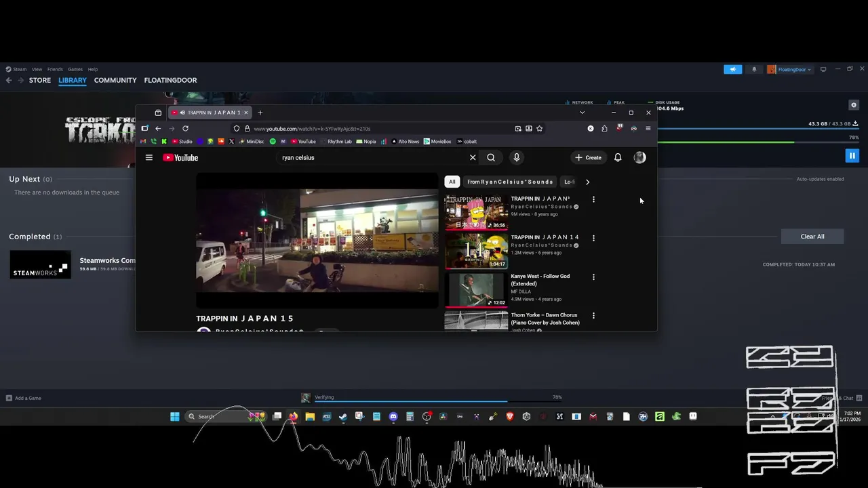Open options for Kanye West Follow God
Viewport: 868px width, 488px height.
tap(593, 277)
